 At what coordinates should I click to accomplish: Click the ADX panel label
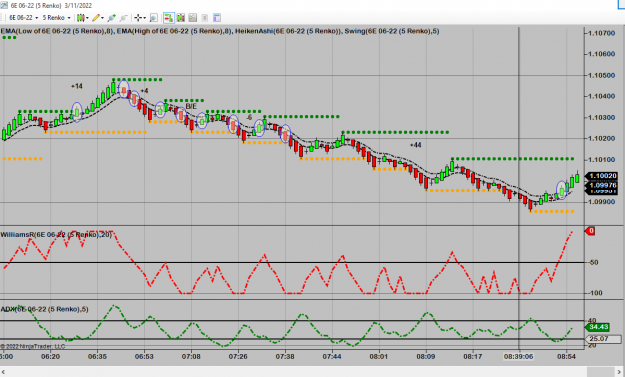coord(44,309)
